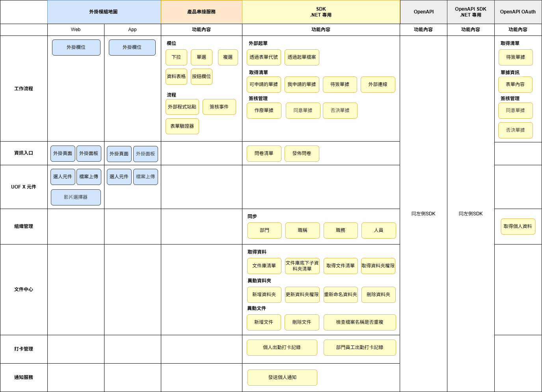Select the 檢查檔案名稱是否重複 box

[359, 322]
